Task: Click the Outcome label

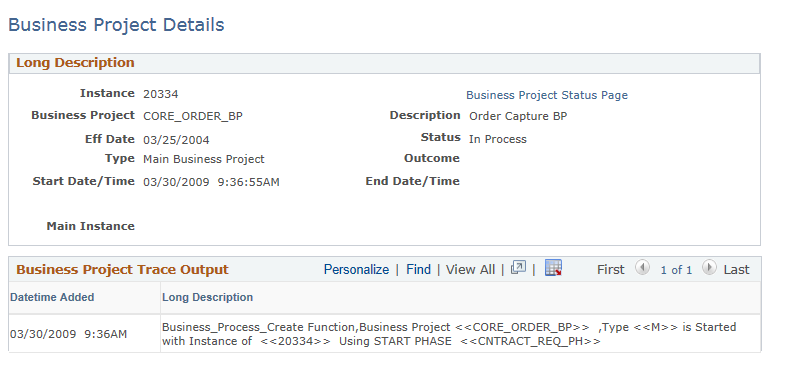Action: coord(432,158)
